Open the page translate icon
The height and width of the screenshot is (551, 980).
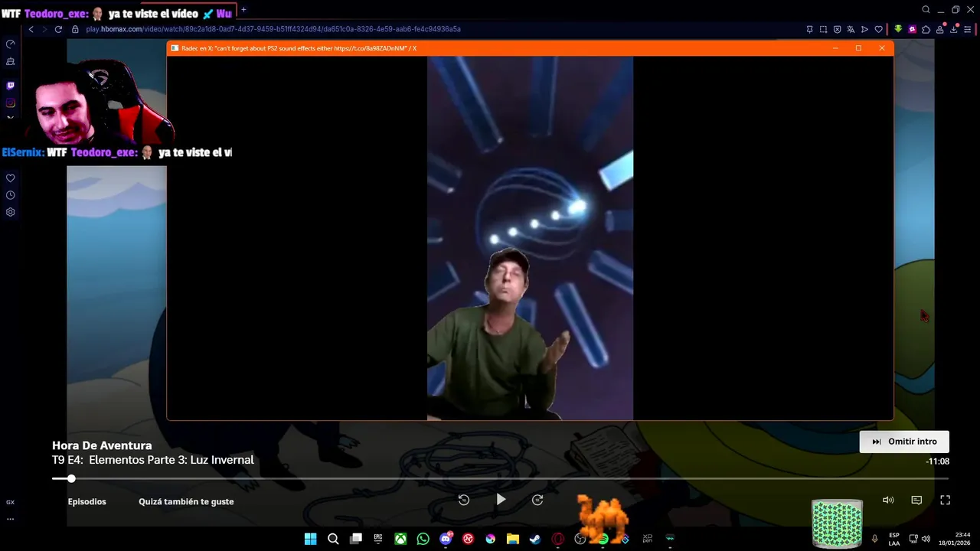pos(851,29)
